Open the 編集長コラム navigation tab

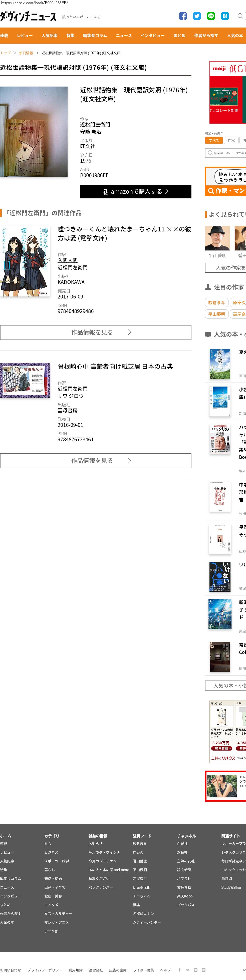pos(95,35)
